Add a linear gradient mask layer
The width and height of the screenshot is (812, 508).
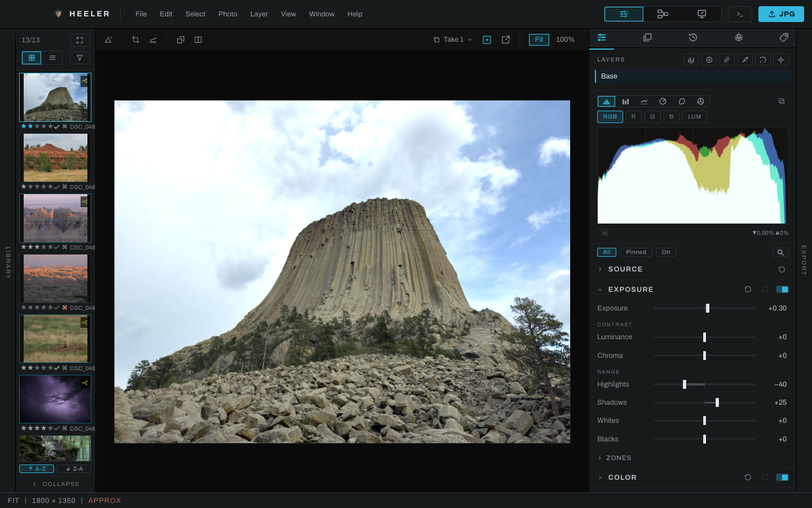coord(727,60)
